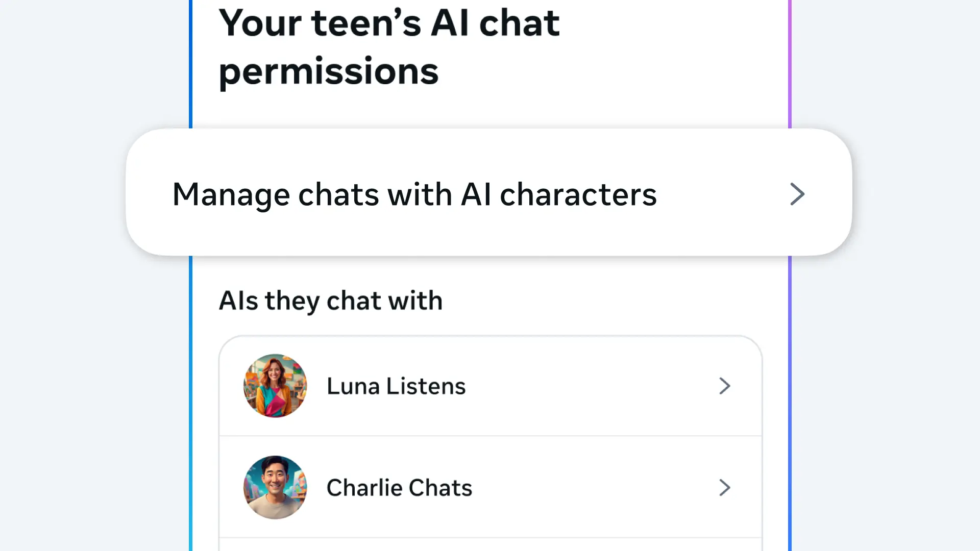Expand Charlie Chats using its arrow
The height and width of the screenshot is (551, 980).
[x=724, y=488]
